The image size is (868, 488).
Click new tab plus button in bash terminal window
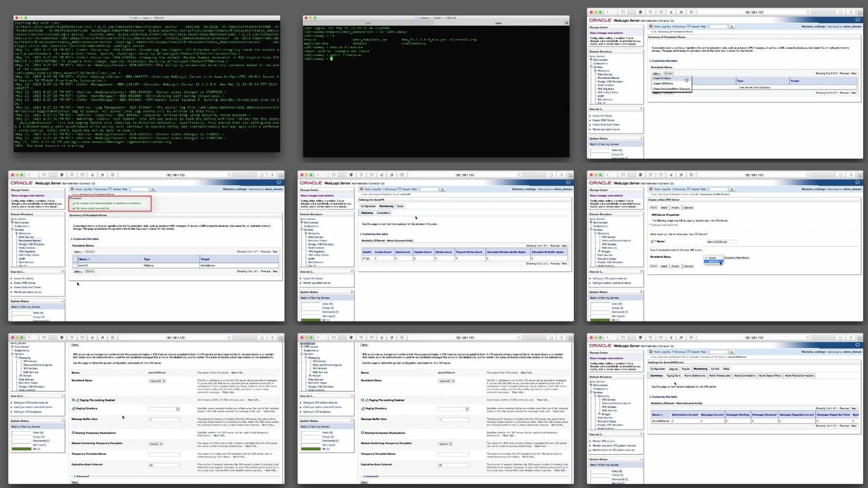(x=567, y=23)
